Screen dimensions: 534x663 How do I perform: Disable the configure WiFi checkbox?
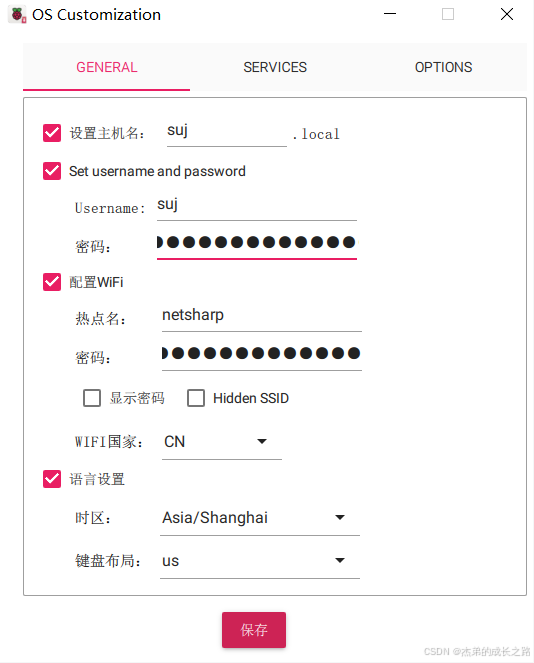tap(52, 282)
